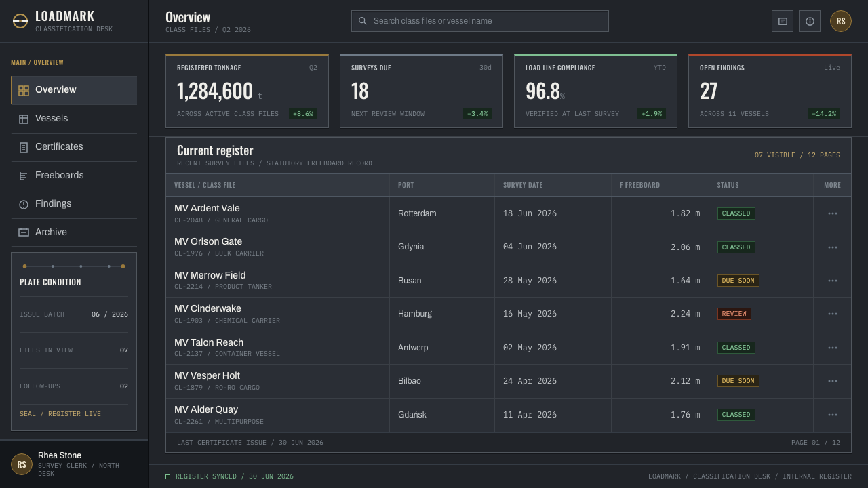Show more actions for MV Alder Quay

tap(833, 415)
